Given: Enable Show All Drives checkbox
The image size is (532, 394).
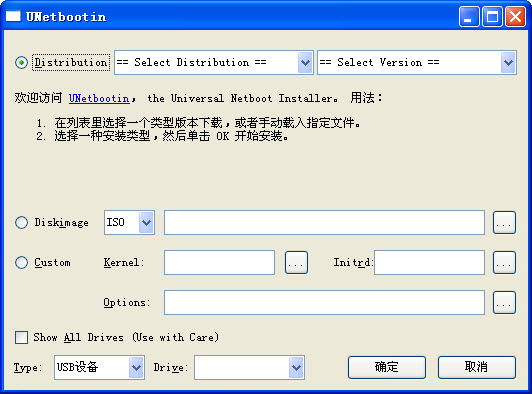Looking at the screenshot, I should [21, 338].
